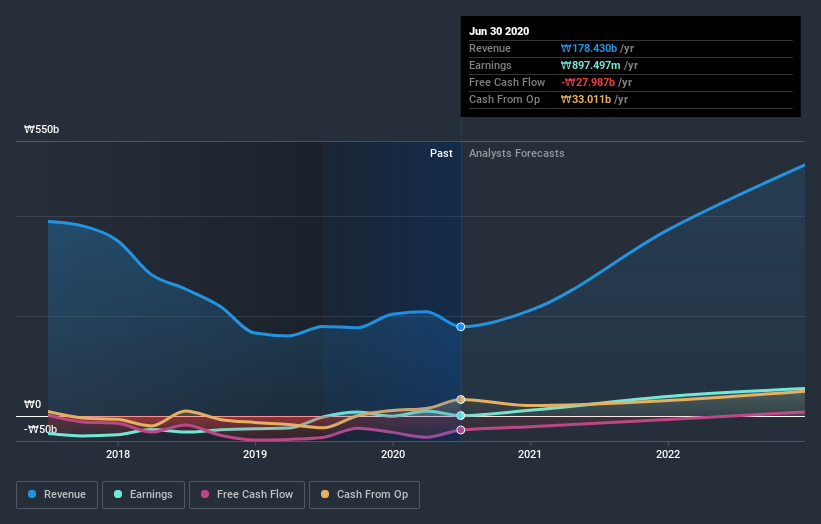This screenshot has height=524, width=821.
Task: Click the ₩0 y-axis label
Action: click(x=32, y=404)
